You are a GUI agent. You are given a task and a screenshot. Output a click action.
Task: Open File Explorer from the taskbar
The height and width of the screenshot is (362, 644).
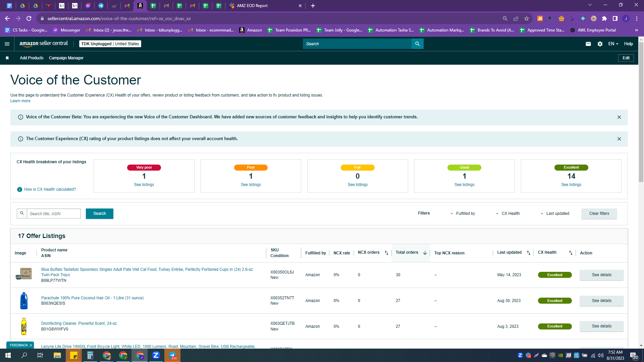[57, 355]
